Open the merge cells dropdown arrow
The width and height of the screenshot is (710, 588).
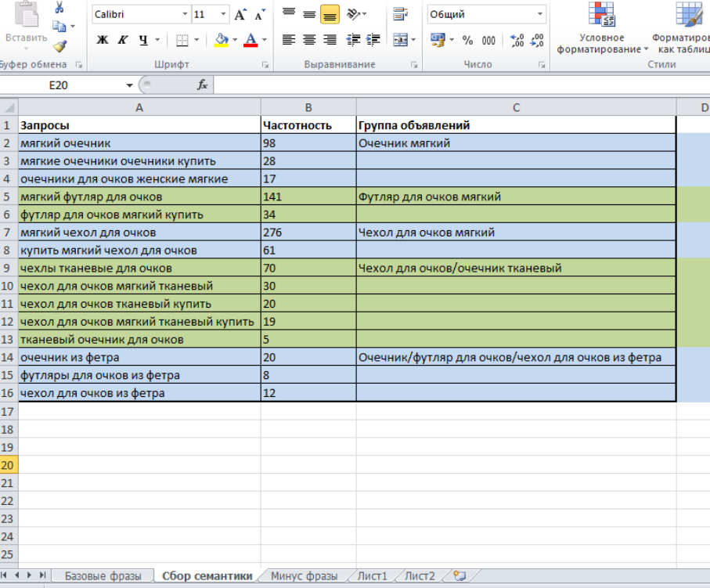[x=413, y=40]
